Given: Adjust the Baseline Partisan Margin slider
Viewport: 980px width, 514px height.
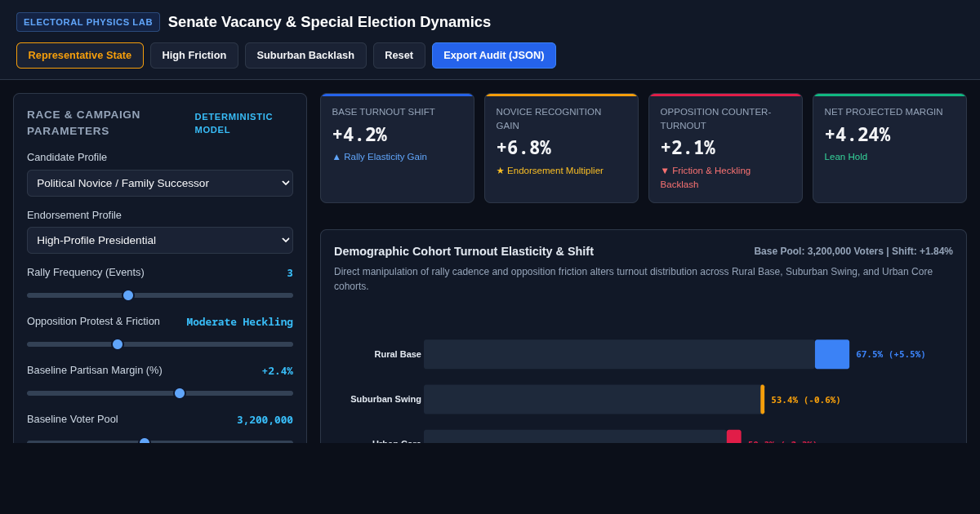Looking at the screenshot, I should tap(160, 393).
